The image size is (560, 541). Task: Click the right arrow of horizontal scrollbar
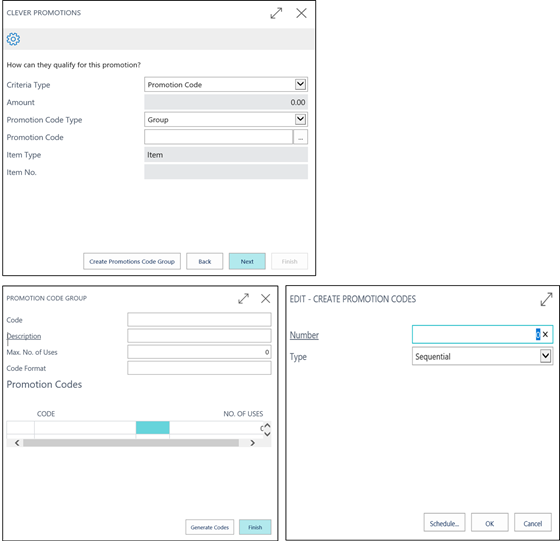252,443
